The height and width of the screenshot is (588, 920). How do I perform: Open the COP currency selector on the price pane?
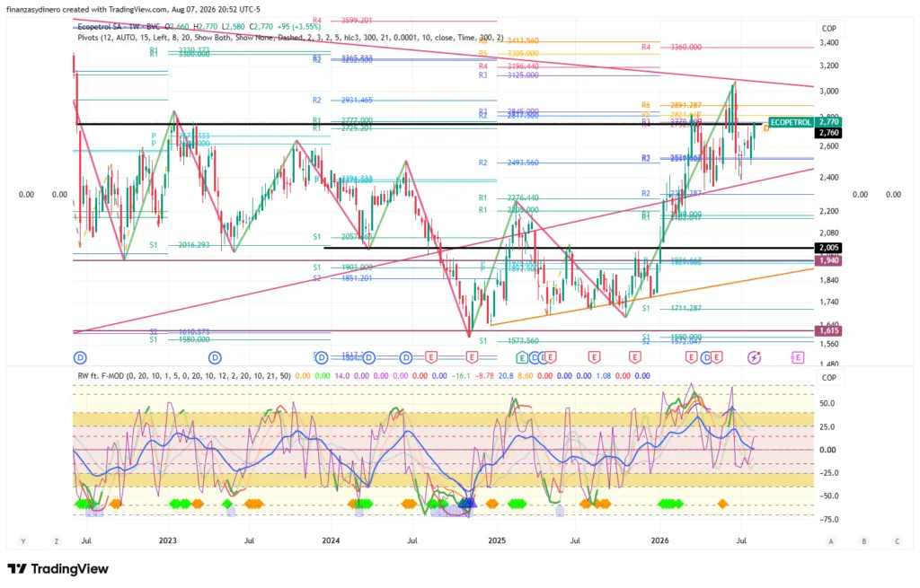pyautogui.click(x=829, y=28)
